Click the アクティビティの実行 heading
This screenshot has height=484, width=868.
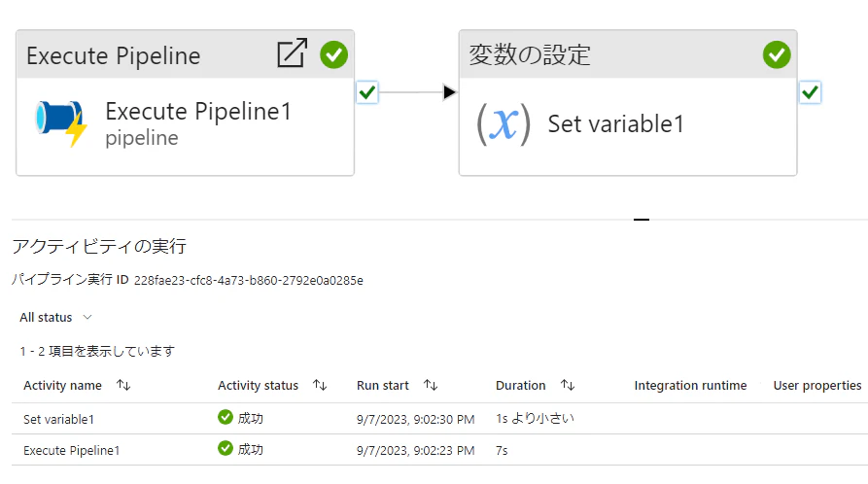[99, 246]
